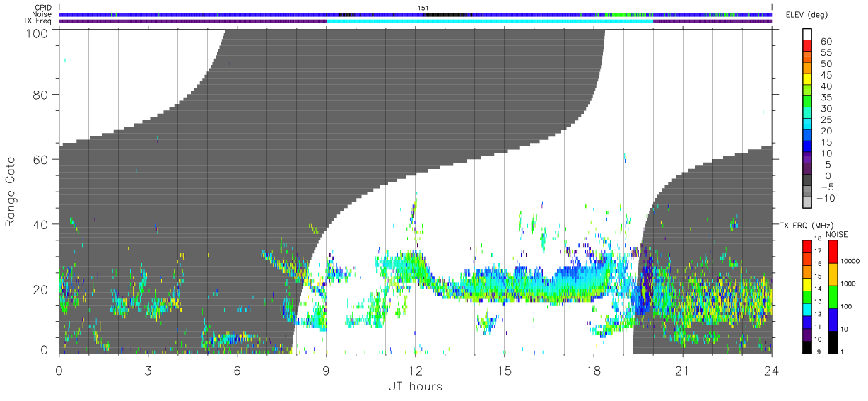Image resolution: width=868 pixels, height=401 pixels.
Task: Click the 35 label on ELEV colorbar
Action: coord(826,98)
